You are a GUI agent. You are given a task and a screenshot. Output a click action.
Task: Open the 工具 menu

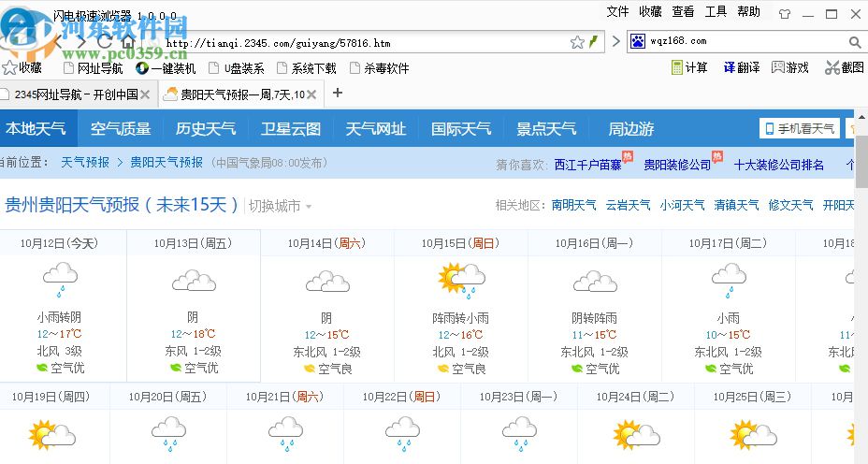(x=716, y=11)
